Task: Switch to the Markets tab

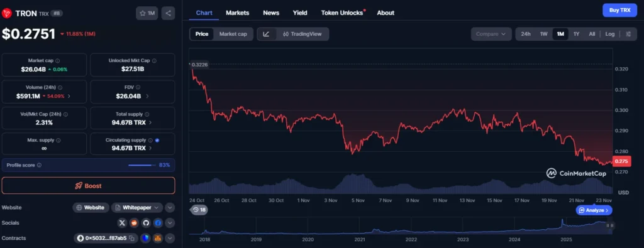Action: coord(237,13)
